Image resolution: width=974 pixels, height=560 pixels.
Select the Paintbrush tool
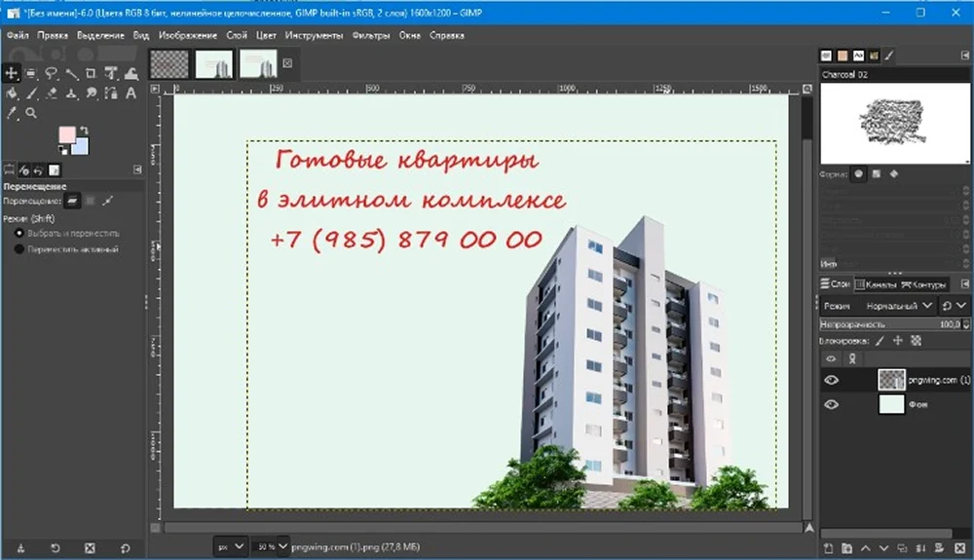(32, 93)
